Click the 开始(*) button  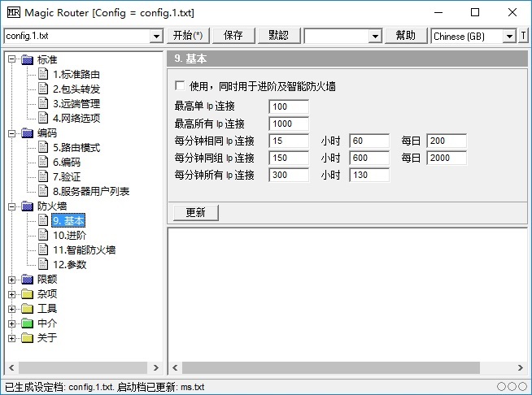(188, 36)
